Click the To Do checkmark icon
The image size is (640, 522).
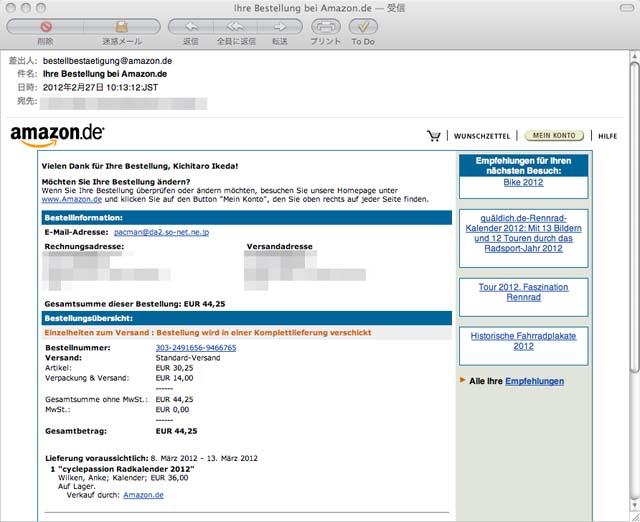click(363, 27)
